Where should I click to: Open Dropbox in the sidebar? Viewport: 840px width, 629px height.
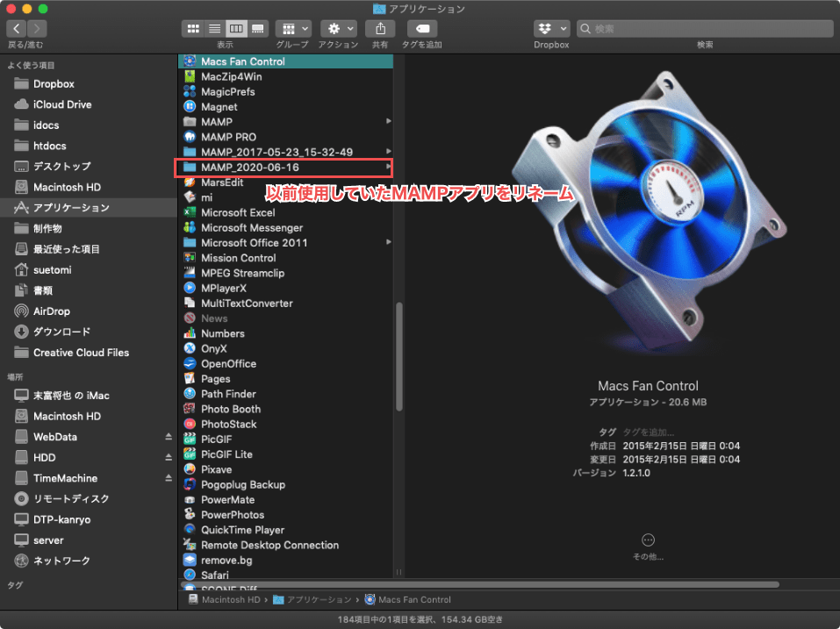[54, 84]
